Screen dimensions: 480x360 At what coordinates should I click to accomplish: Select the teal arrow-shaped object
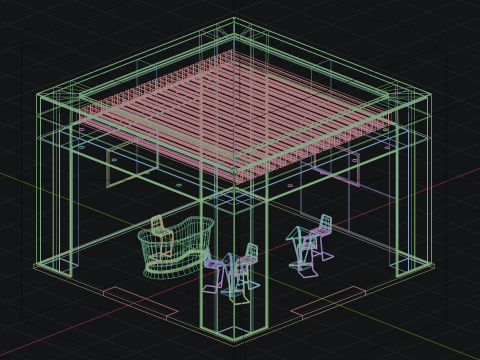300,248
